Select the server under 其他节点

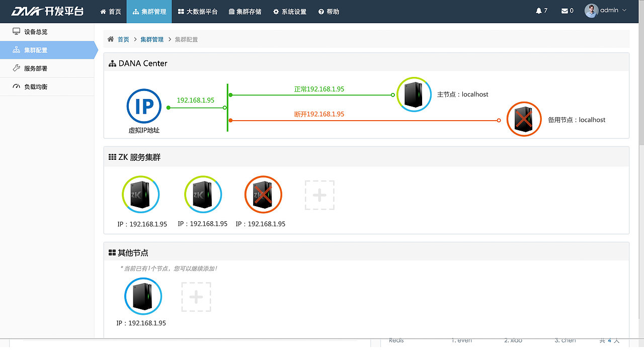(143, 297)
